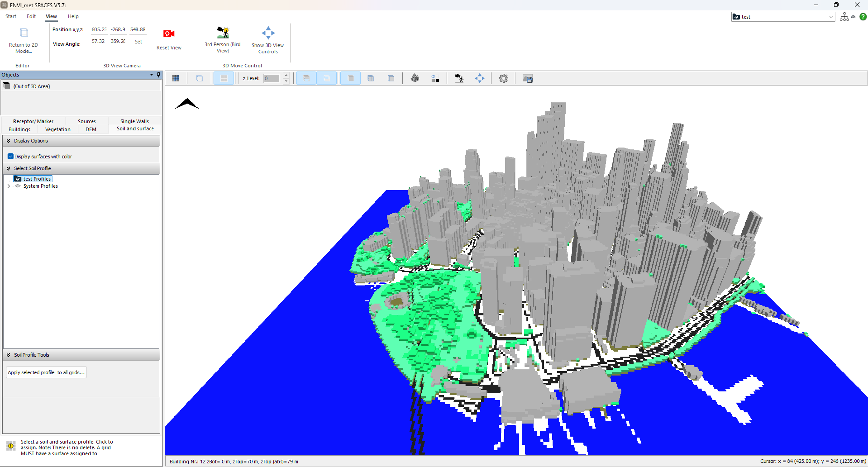This screenshot has height=467, width=868.
Task: Open the test project dropdown
Action: [831, 17]
